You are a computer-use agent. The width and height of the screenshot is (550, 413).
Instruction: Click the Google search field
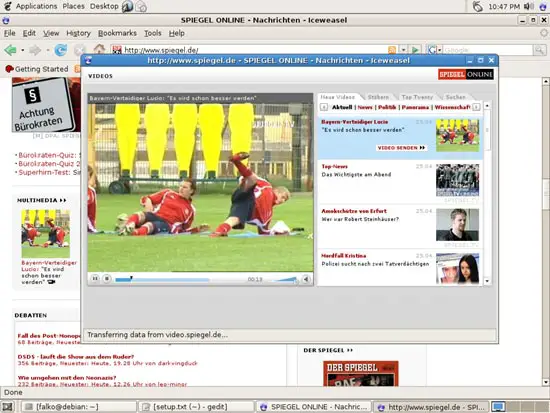(488, 50)
